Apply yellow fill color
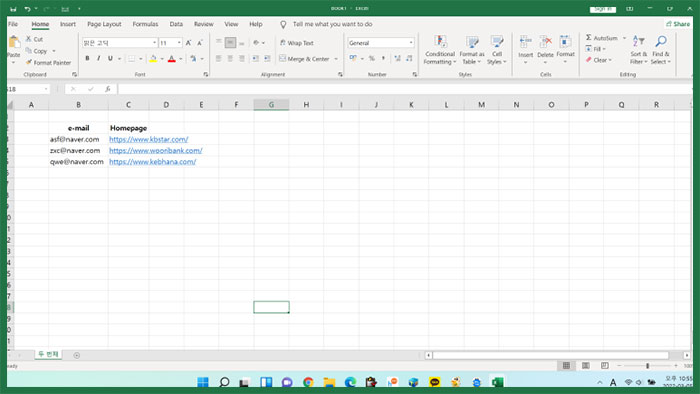 [x=153, y=58]
